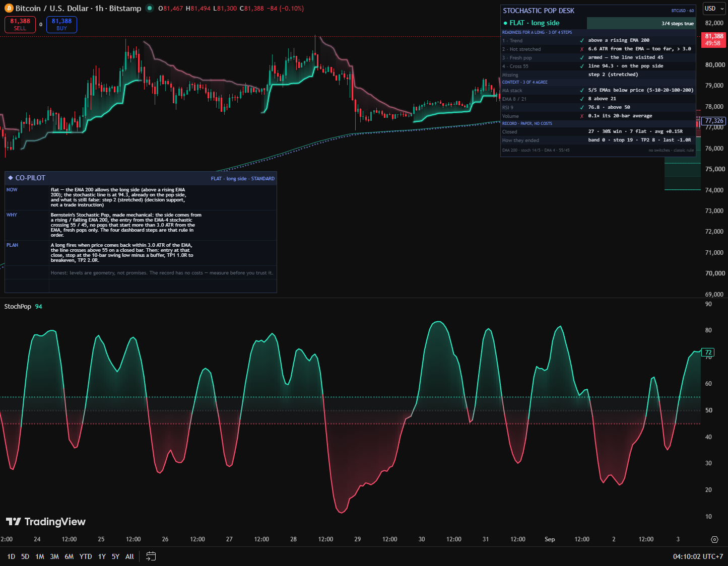This screenshot has width=728, height=566.
Task: Click the red 81,388 last price label on scale
Action: [x=713, y=39]
